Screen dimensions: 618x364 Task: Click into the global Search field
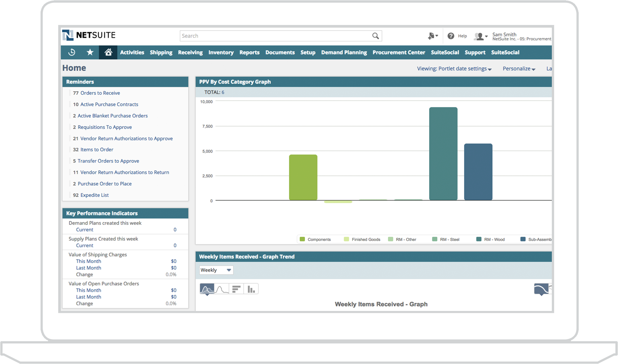point(275,36)
